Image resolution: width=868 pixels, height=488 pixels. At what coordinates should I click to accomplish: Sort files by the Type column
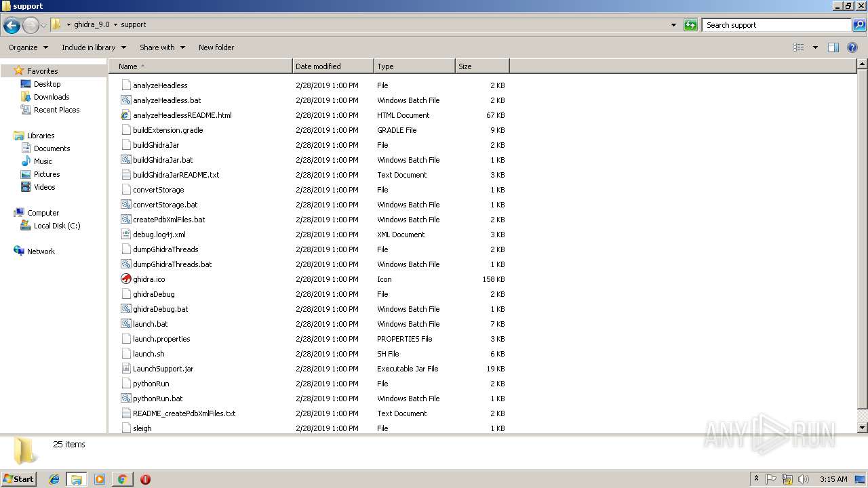[414, 66]
